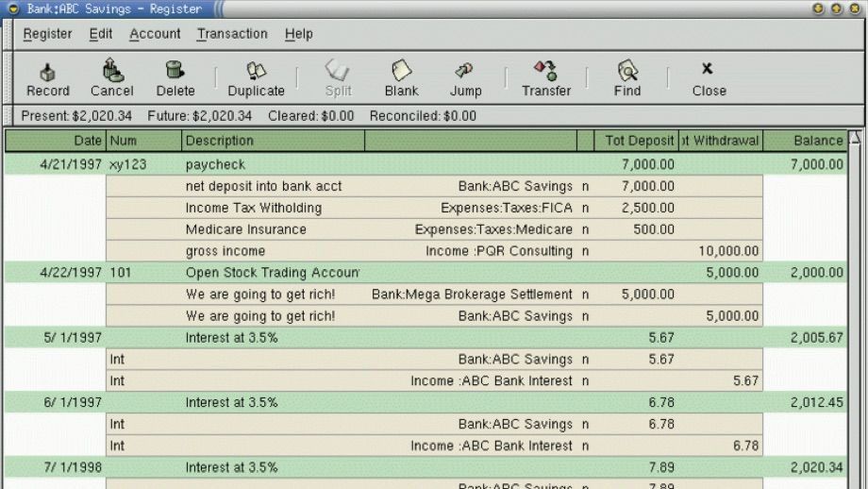The height and width of the screenshot is (489, 868).
Task: Toggle reconcile flag 'n' on Mega Brokerage split
Action: [585, 295]
